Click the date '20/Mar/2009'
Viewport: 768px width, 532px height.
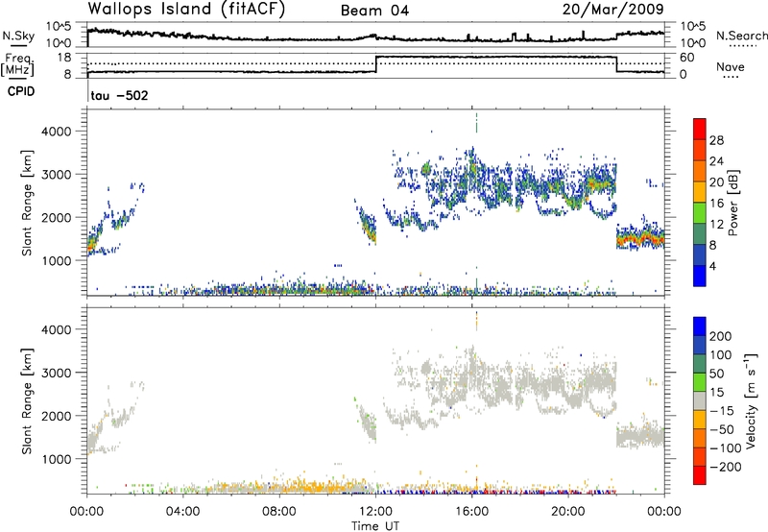(612, 10)
